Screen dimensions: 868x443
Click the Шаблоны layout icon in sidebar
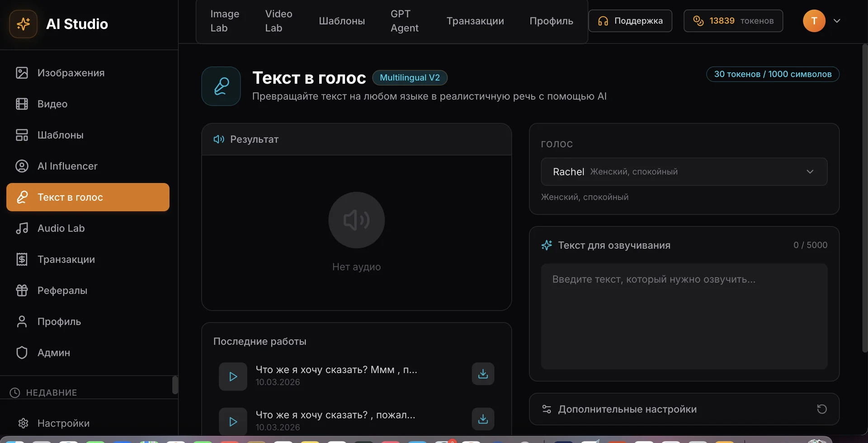(x=22, y=135)
